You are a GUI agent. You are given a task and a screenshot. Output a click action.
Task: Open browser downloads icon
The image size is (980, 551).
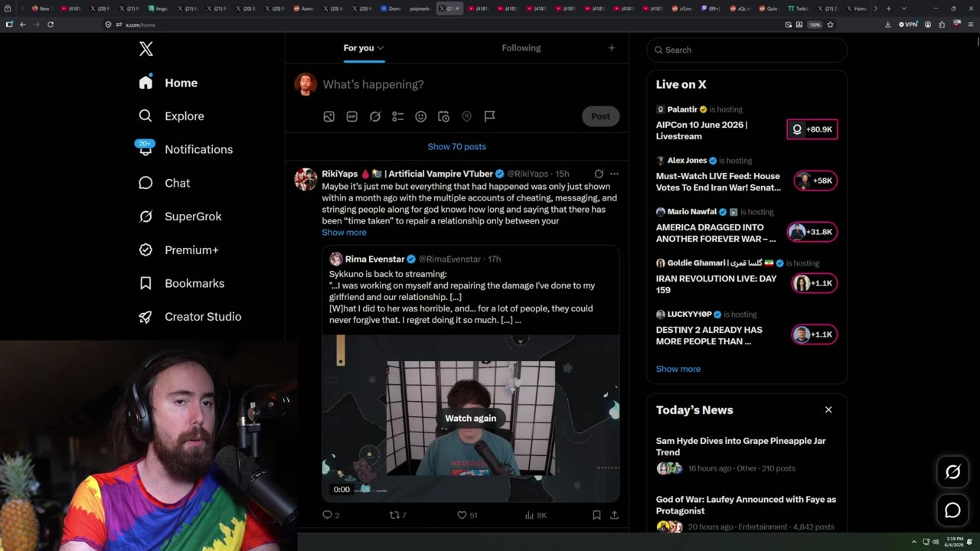pos(887,24)
